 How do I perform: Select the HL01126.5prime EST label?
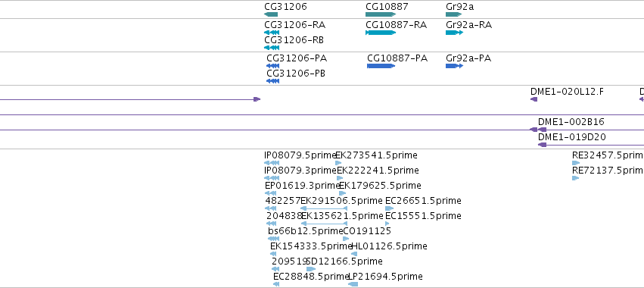pos(390,246)
